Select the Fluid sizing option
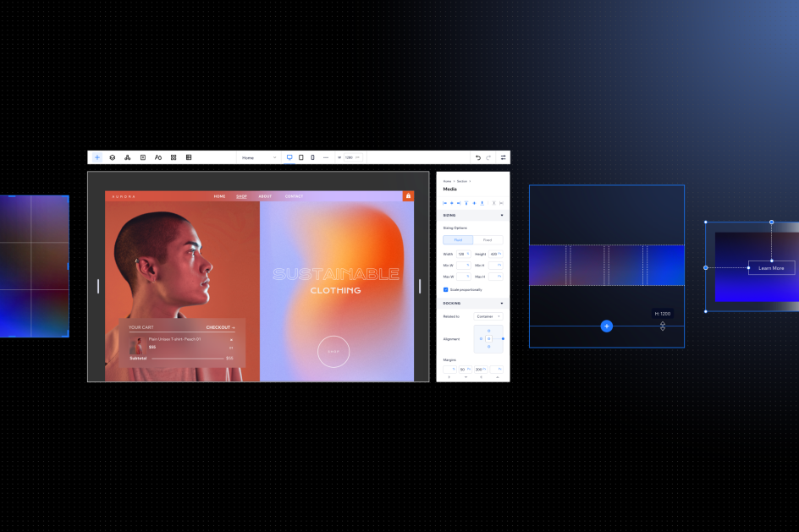799x532 pixels. tap(458, 240)
